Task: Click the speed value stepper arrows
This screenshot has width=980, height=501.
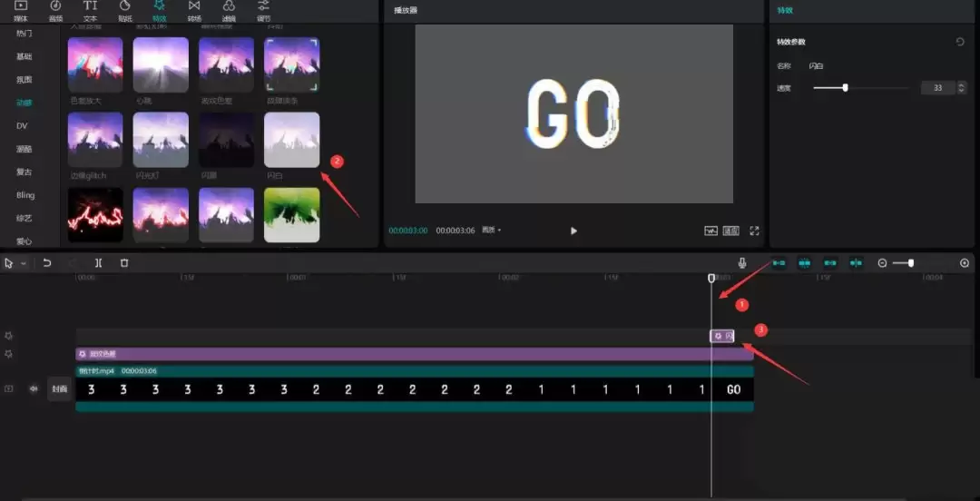Action: 962,88
